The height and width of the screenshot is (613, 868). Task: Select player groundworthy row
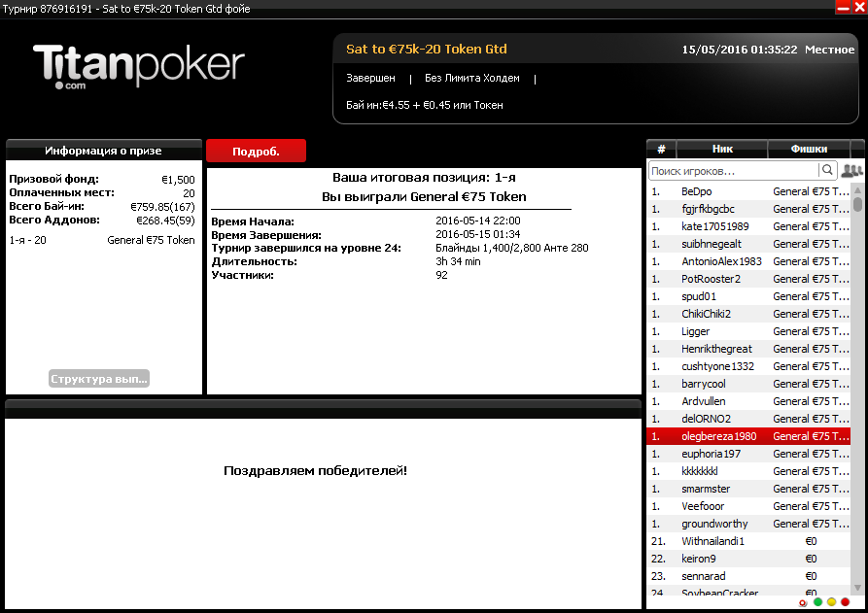coord(748,524)
